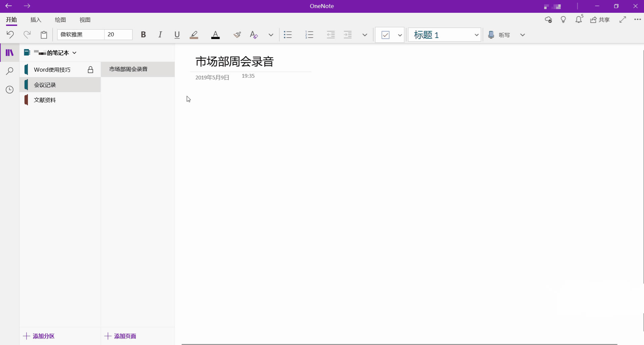
Task: Apply numbered list formatting
Action: click(x=309, y=35)
